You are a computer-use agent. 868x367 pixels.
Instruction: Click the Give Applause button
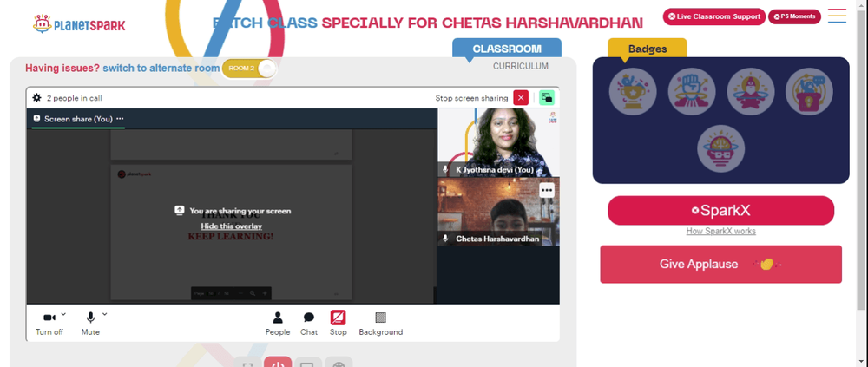(720, 264)
